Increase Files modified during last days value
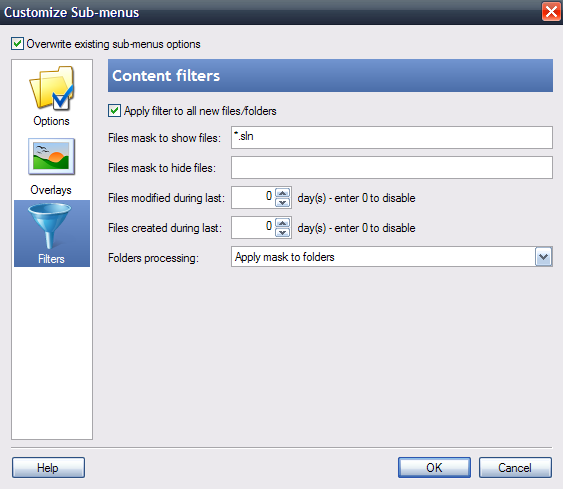The height and width of the screenshot is (489, 563). [x=283, y=193]
